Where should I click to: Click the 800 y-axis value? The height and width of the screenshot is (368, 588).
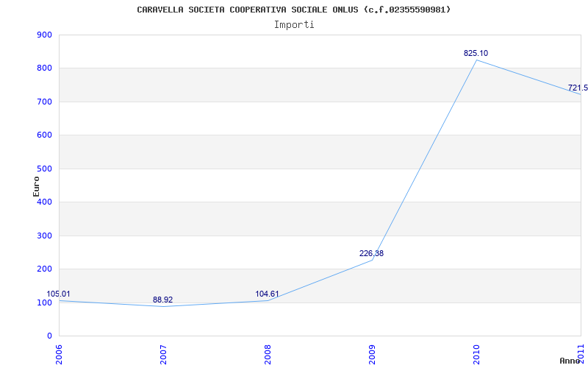click(x=44, y=68)
